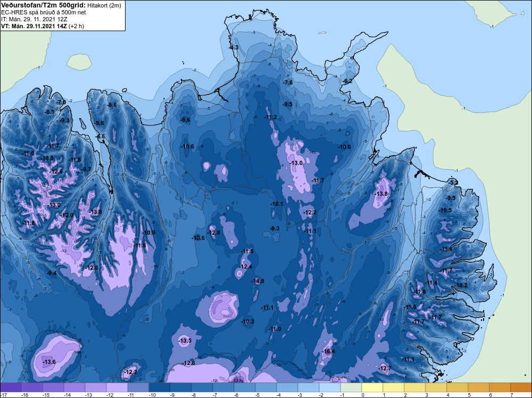The image size is (532, 398).
Task: Click the legend value -8
Action: 194,395
